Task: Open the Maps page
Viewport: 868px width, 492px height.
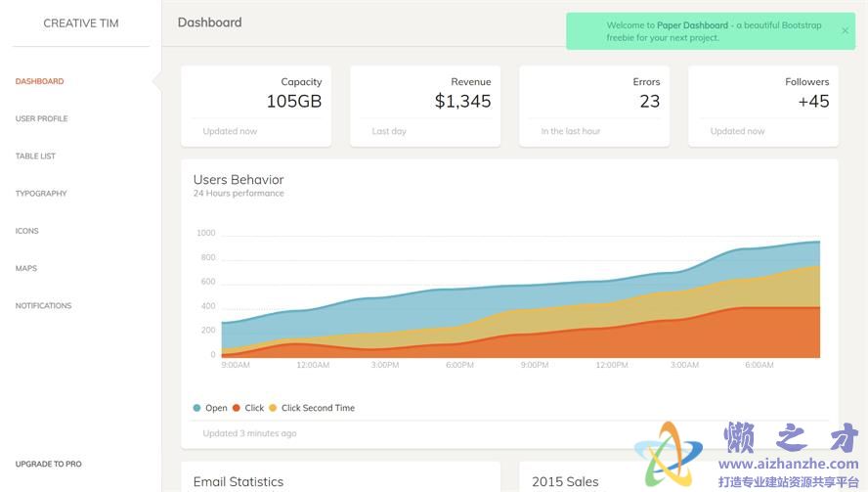Action: (26, 268)
